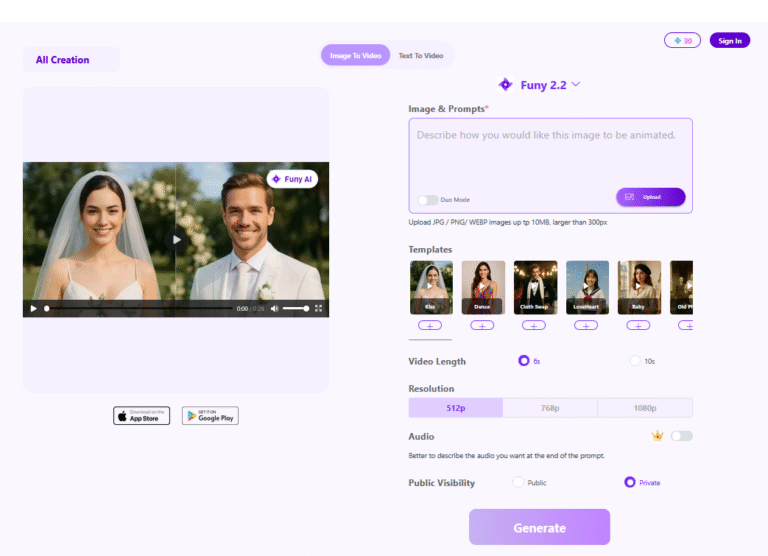Preview the partially visible Old Photo template
Screen dimensions: 768x556
(x=681, y=287)
